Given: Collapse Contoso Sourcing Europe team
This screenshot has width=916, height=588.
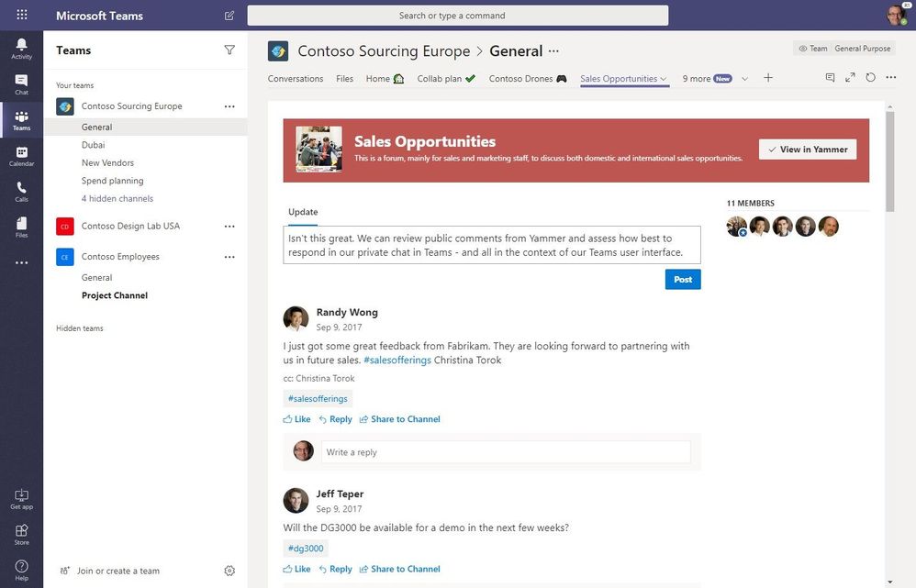Looking at the screenshot, I should tap(132, 106).
